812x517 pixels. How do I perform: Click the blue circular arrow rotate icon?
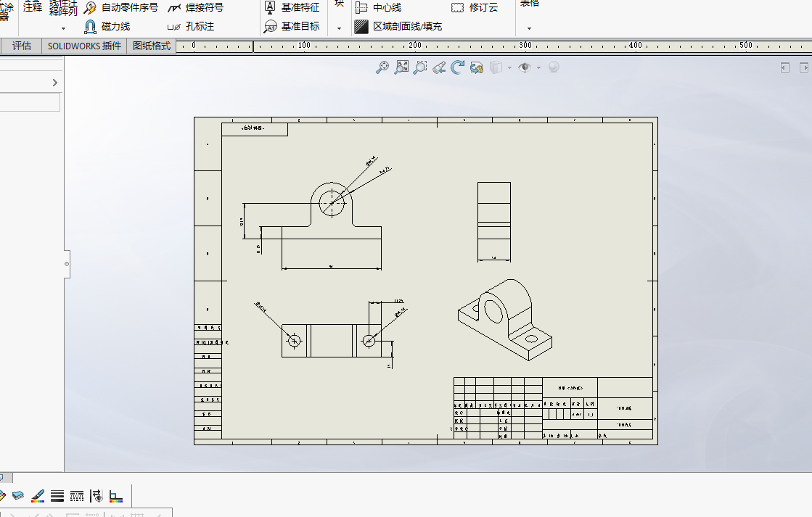457,67
